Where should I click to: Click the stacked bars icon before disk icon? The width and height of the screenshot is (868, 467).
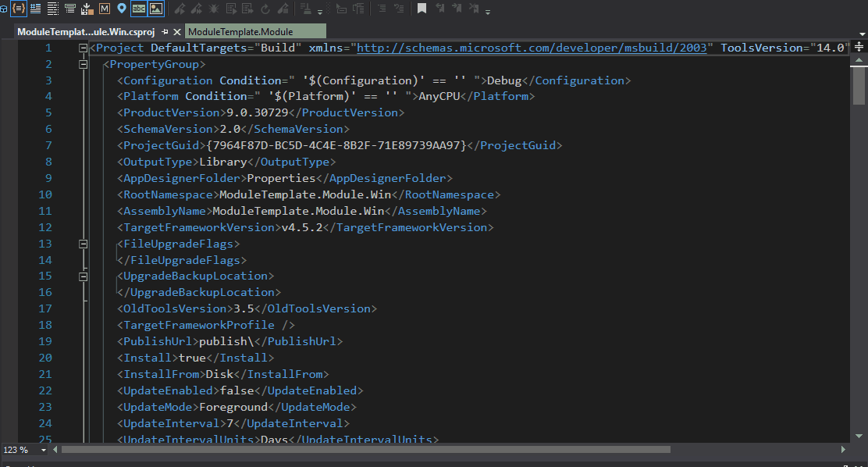tap(69, 9)
